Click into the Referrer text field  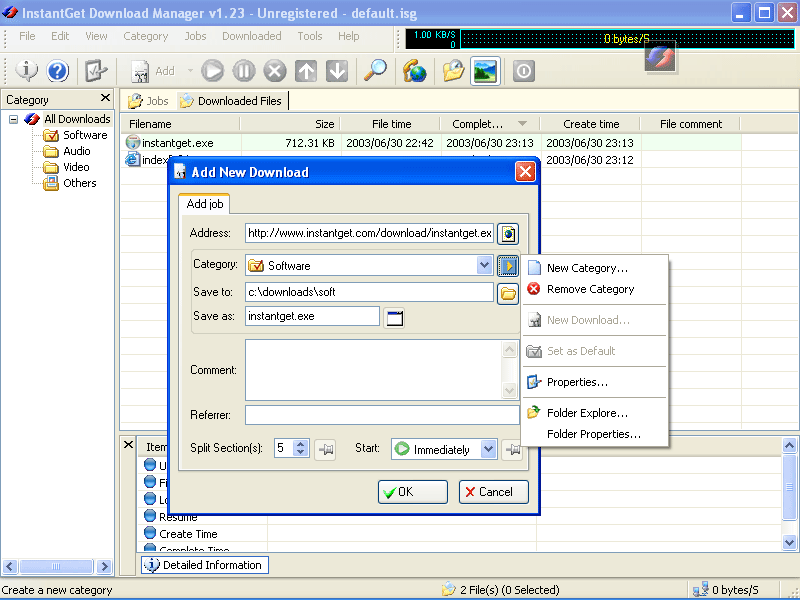click(x=380, y=414)
